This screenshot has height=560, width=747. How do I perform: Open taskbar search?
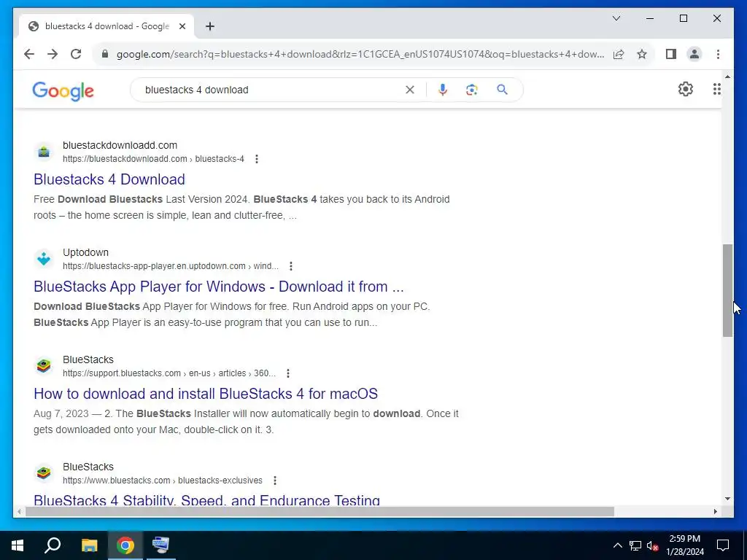click(53, 545)
